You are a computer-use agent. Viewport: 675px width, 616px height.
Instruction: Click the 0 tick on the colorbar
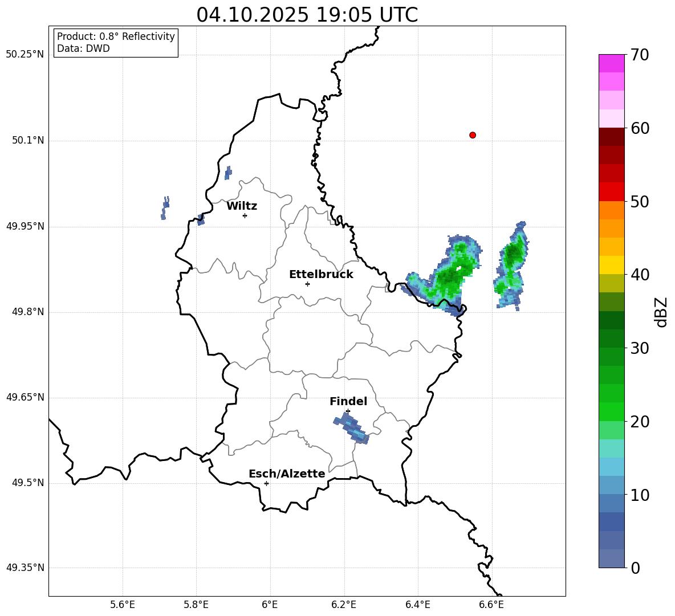point(636,568)
